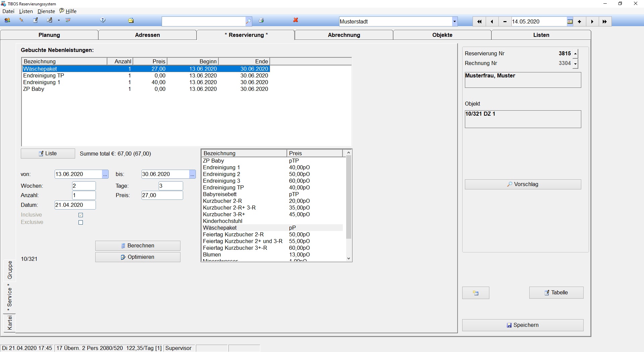The height and width of the screenshot is (352, 644).
Task: Open the 'bis' date picker button
Action: 192,174
